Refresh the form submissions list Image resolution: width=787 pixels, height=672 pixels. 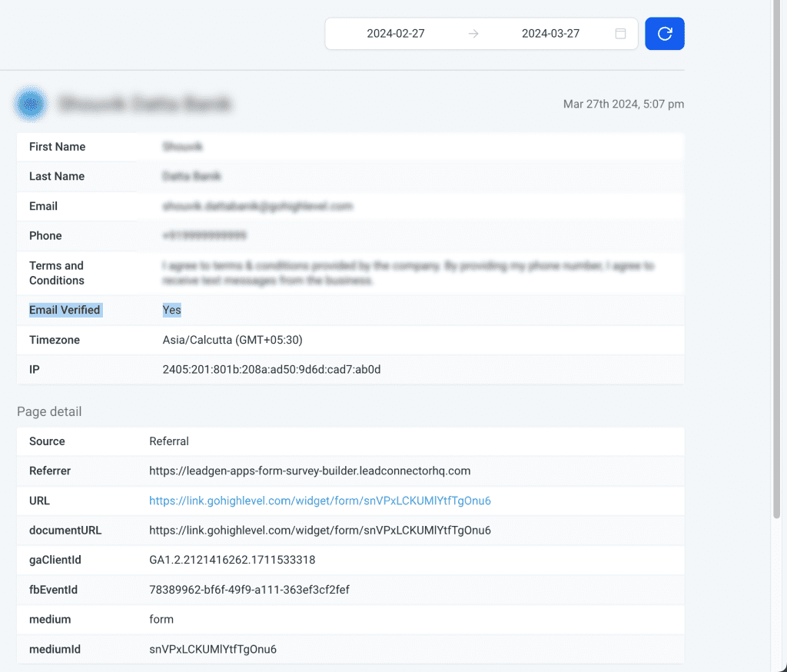pyautogui.click(x=664, y=33)
